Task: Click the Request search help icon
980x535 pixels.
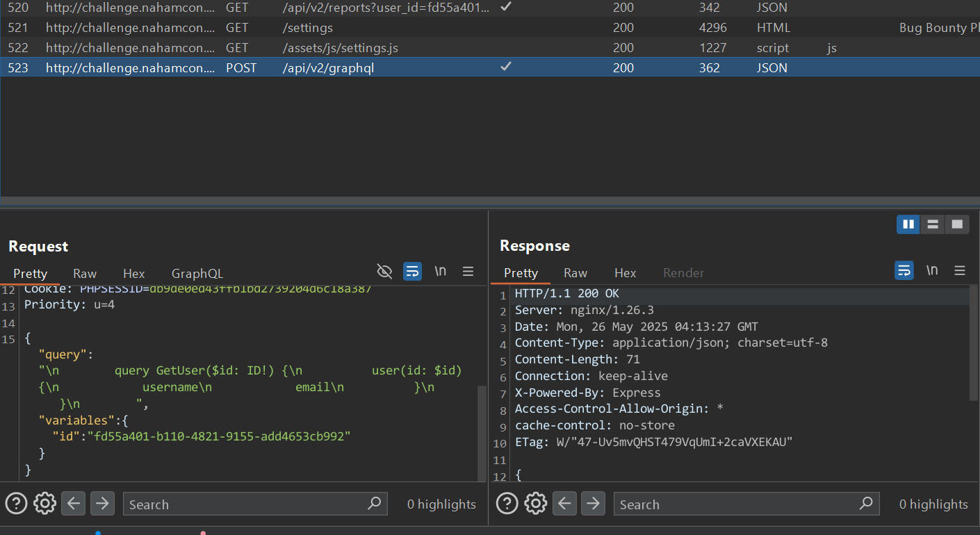Action: point(16,503)
